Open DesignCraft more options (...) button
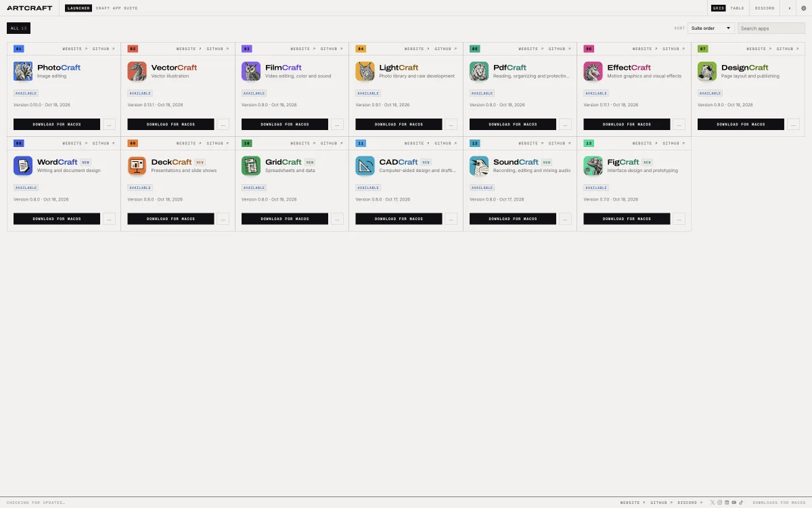This screenshot has width=812, height=508. [x=794, y=125]
